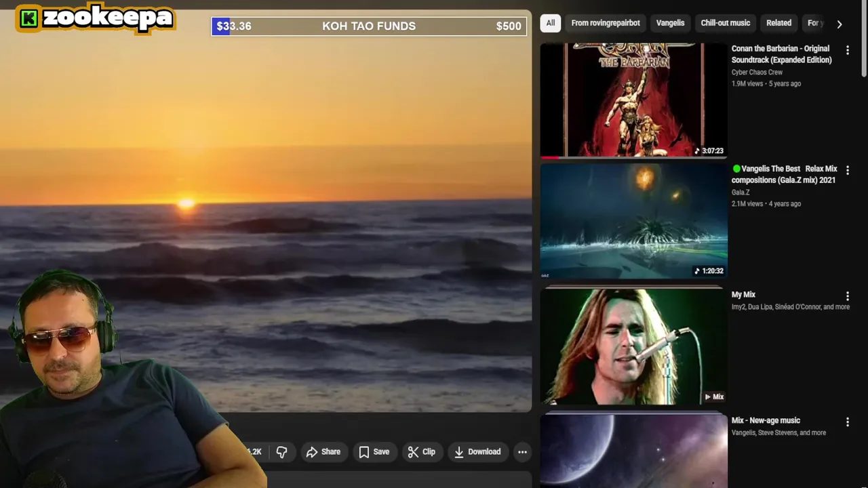Show more filter chips with the arrow

pyautogui.click(x=840, y=24)
